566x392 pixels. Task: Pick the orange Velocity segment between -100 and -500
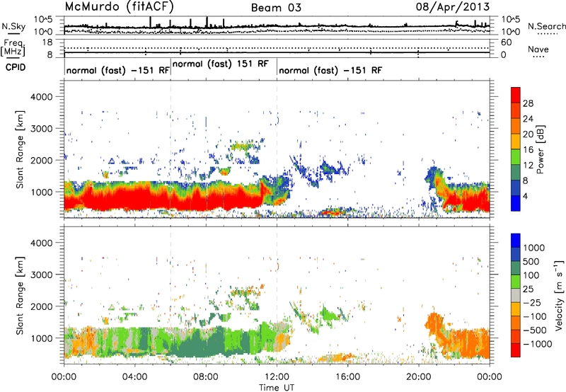click(516, 323)
